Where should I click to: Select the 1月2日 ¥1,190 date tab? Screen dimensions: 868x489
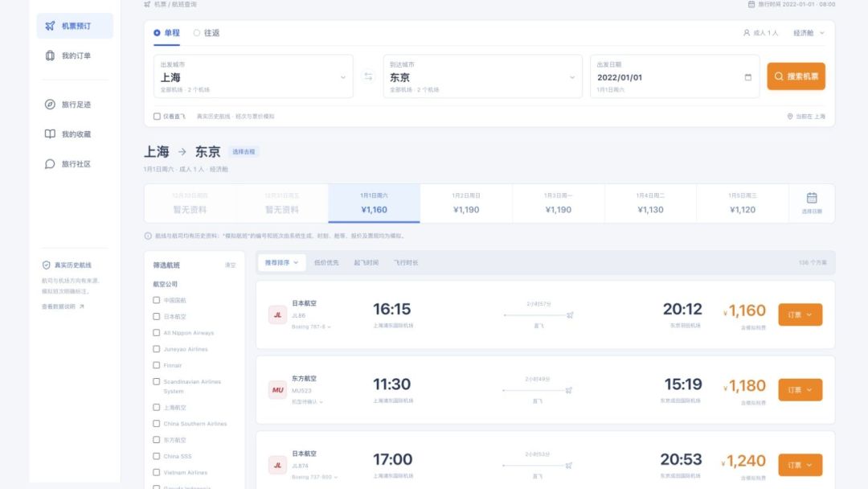(x=466, y=203)
